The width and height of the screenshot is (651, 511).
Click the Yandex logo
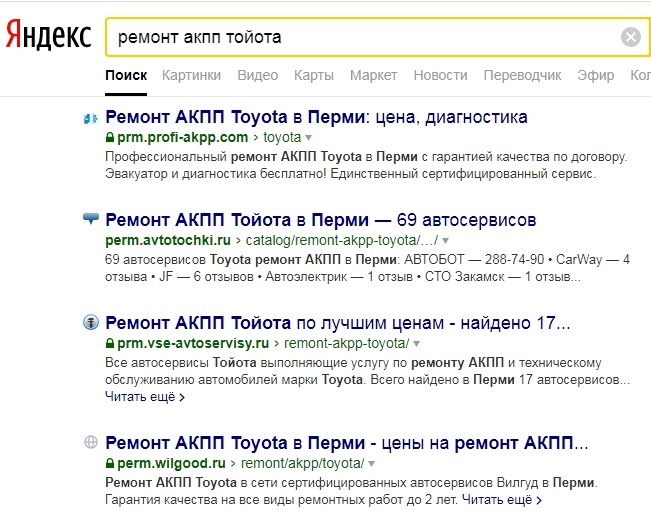pyautogui.click(x=50, y=37)
